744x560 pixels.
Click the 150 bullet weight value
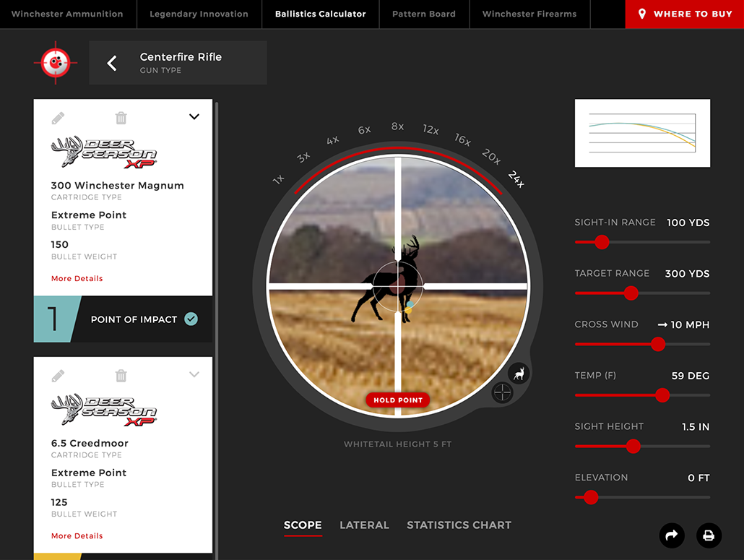pyautogui.click(x=60, y=244)
